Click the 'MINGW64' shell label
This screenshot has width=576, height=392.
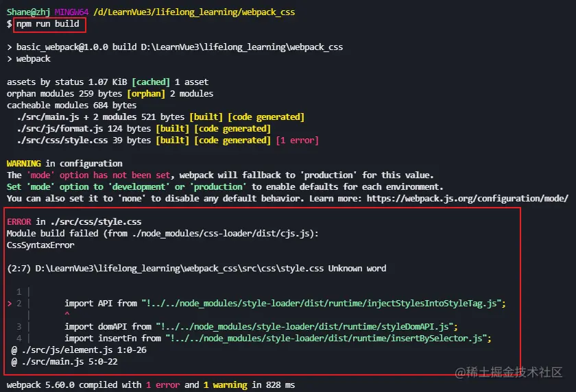coord(71,12)
